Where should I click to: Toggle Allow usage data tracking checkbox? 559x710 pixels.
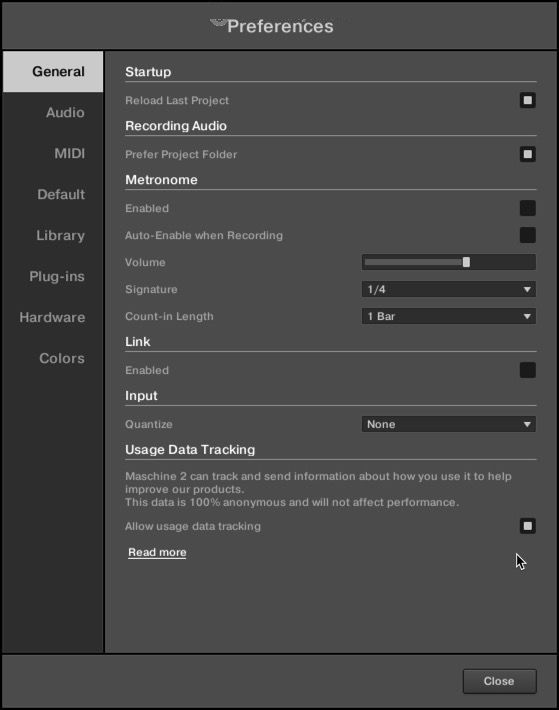(x=527, y=526)
